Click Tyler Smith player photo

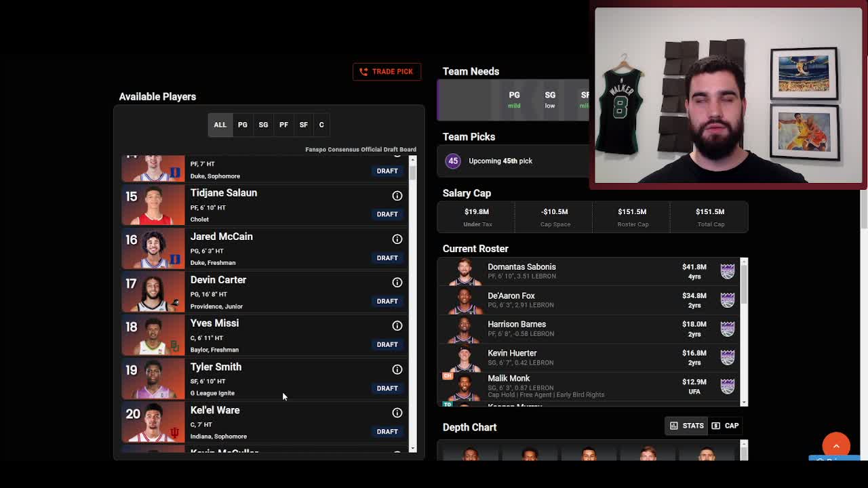click(153, 378)
